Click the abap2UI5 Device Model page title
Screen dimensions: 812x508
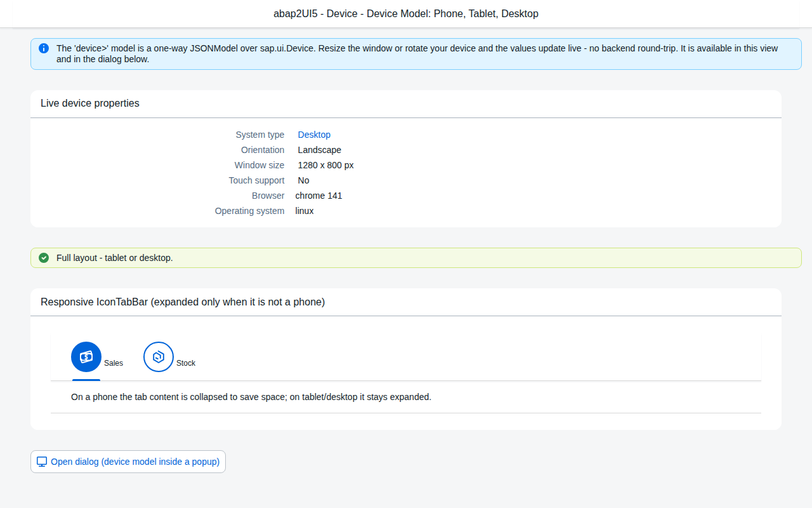pos(406,13)
